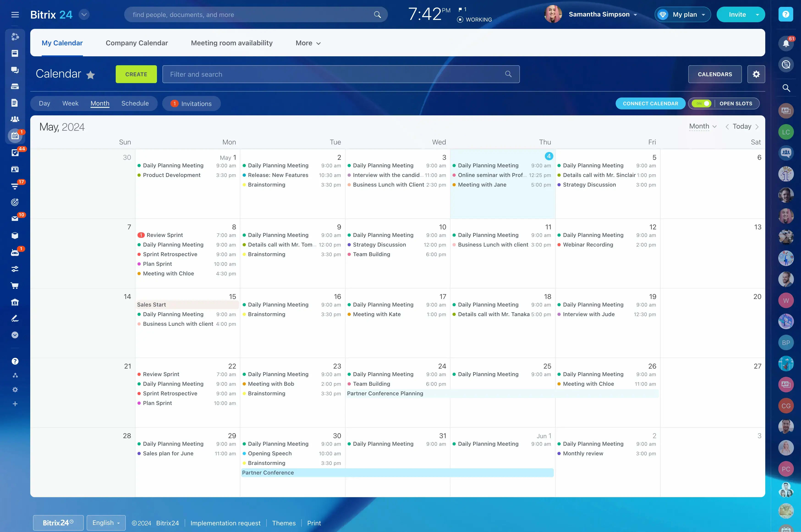801x532 pixels.
Task: Open the Invite button dropdown arrow
Action: click(757, 15)
